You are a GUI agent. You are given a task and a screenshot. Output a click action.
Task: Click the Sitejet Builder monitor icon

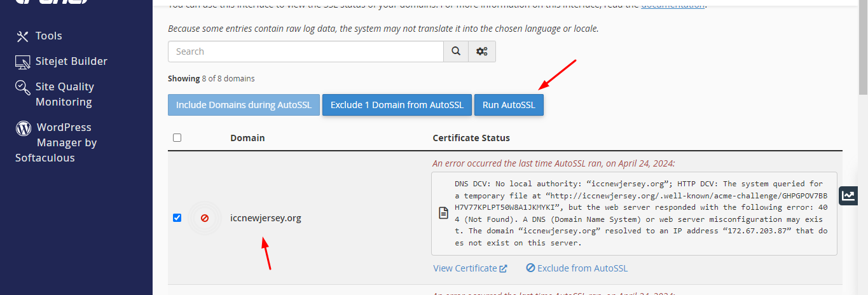click(23, 62)
